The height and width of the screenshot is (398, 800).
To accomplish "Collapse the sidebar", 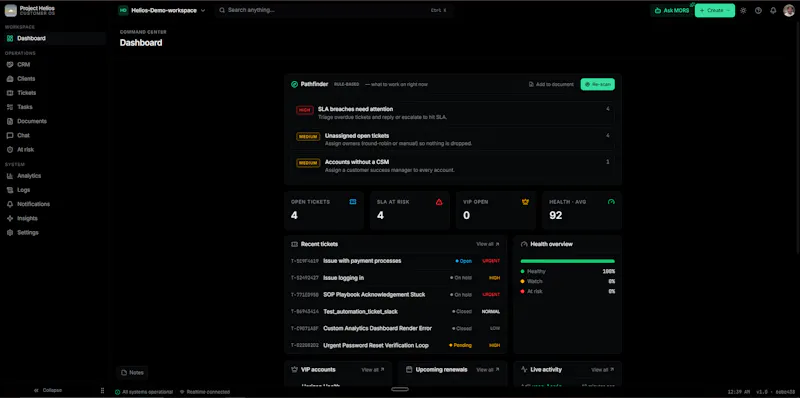I will pos(47,390).
